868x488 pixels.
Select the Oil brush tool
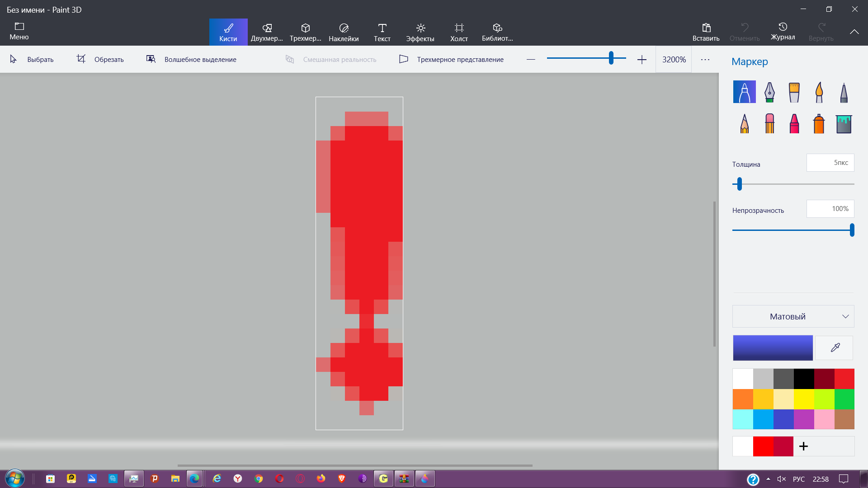(794, 92)
